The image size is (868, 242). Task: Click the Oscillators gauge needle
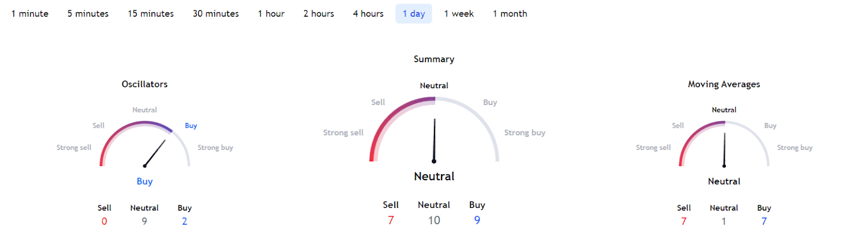(155, 153)
